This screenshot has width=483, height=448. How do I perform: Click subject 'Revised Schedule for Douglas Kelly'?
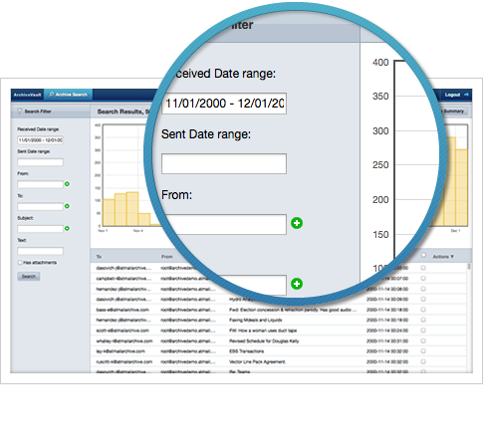264,340
